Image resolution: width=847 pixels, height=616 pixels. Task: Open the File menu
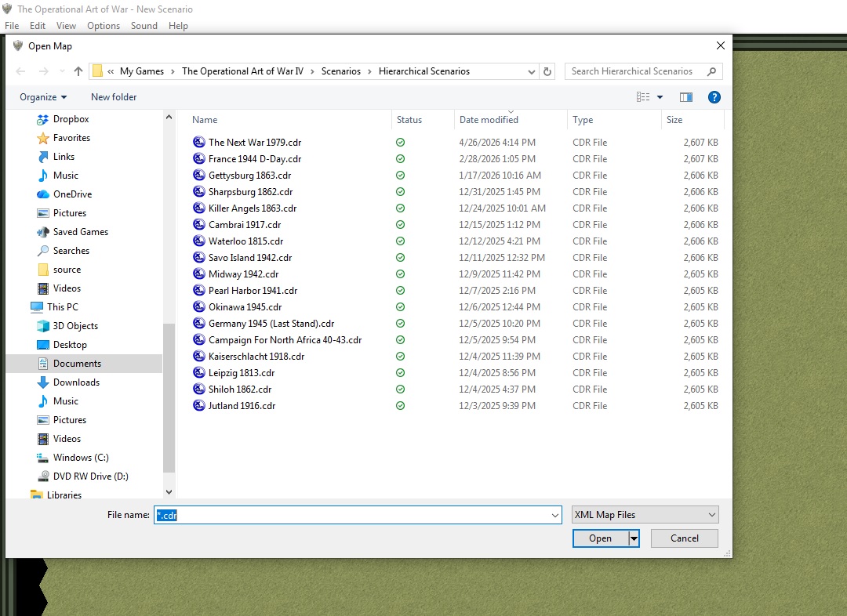(x=11, y=26)
